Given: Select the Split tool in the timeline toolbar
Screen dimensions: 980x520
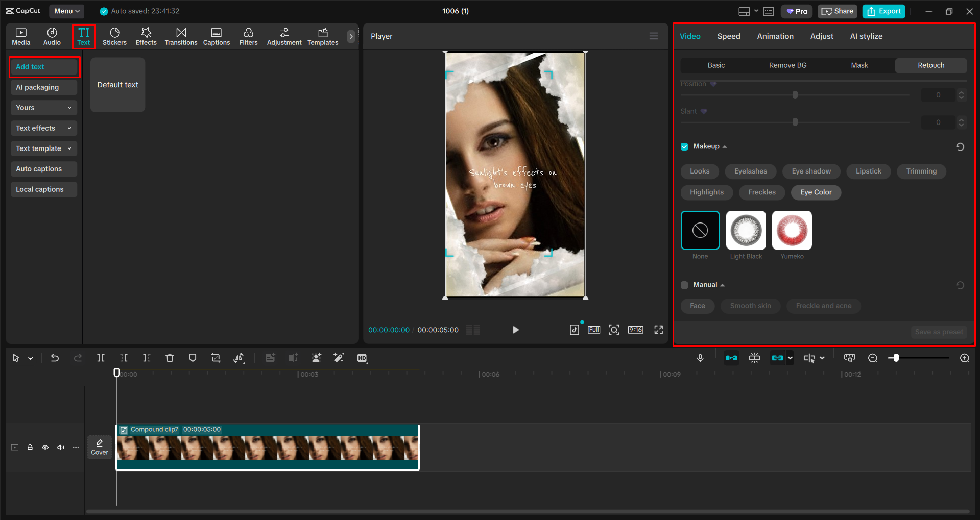Looking at the screenshot, I should (101, 358).
